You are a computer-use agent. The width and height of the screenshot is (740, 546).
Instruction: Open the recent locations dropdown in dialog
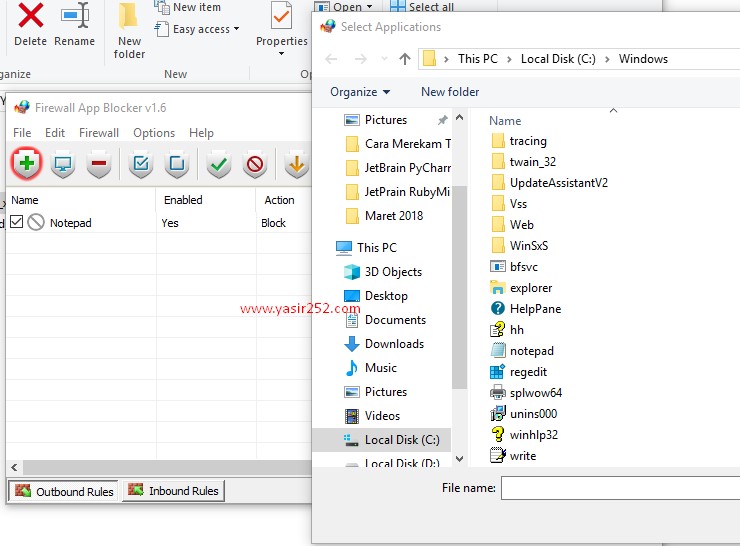point(384,59)
